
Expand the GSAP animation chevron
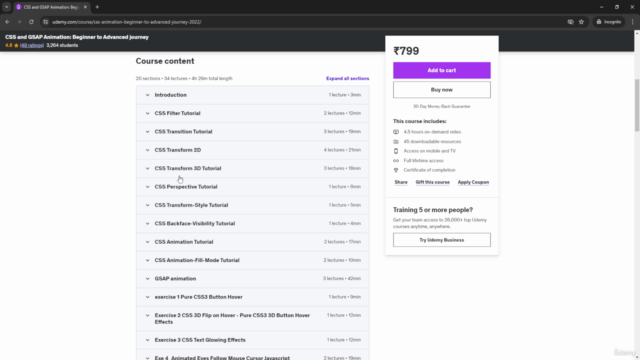(x=147, y=279)
